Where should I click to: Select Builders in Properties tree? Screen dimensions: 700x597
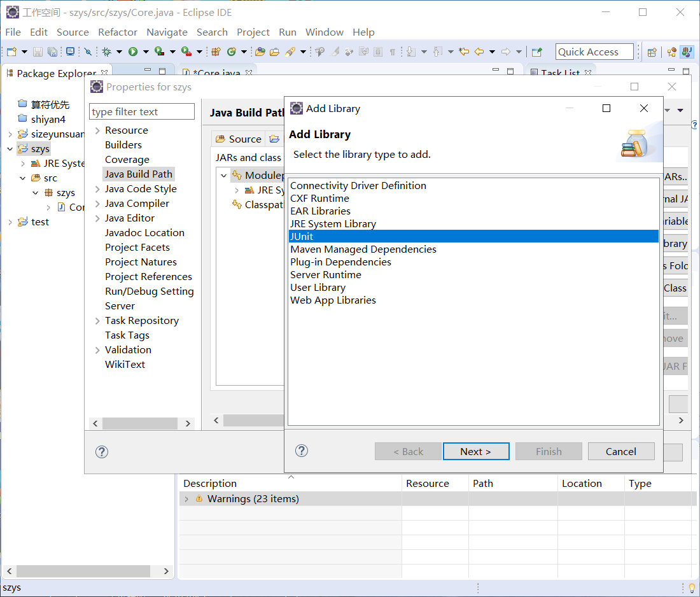click(x=123, y=144)
